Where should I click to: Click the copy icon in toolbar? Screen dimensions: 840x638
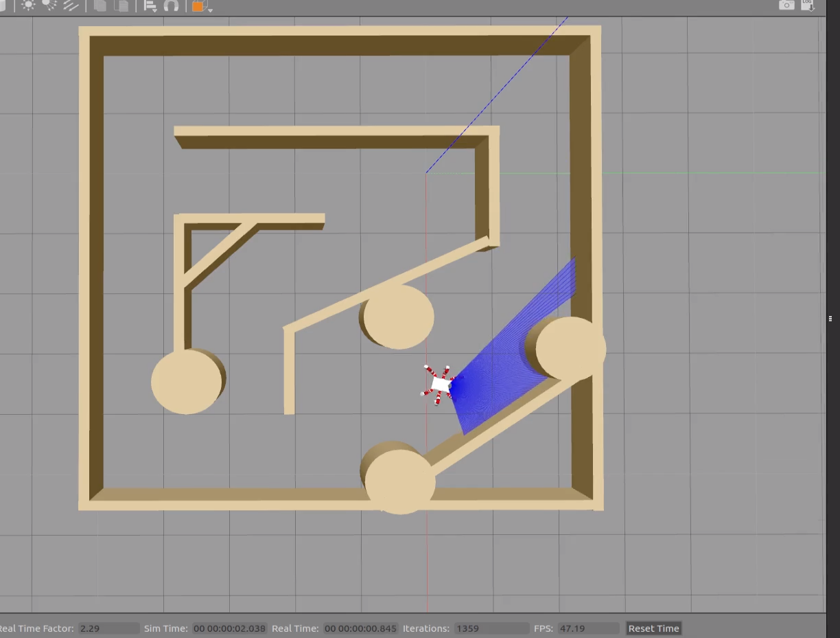100,5
